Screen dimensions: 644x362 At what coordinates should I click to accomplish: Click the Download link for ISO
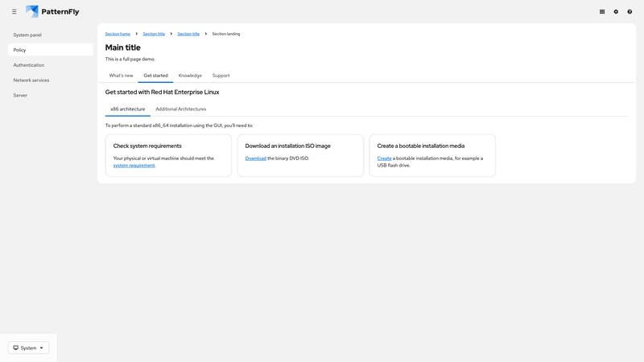255,158
